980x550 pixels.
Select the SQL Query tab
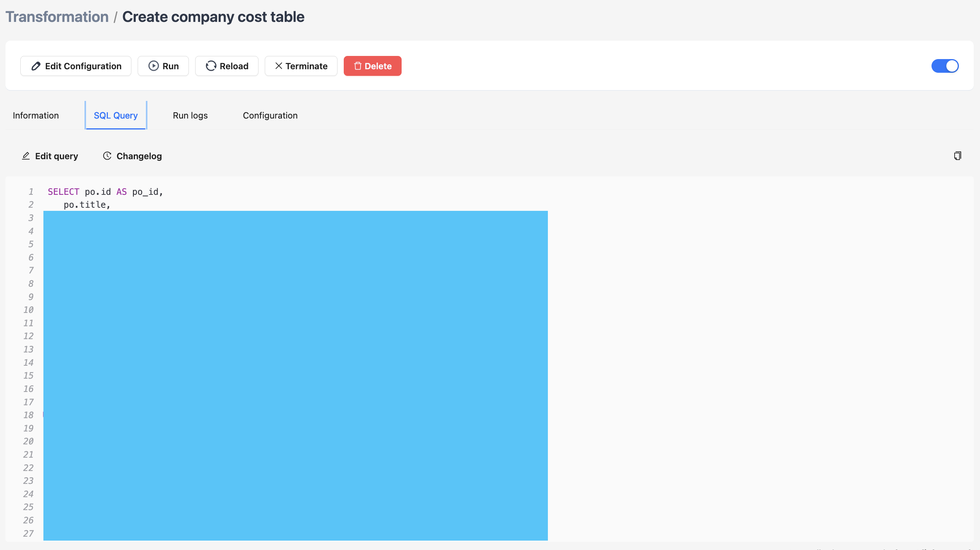coord(116,115)
